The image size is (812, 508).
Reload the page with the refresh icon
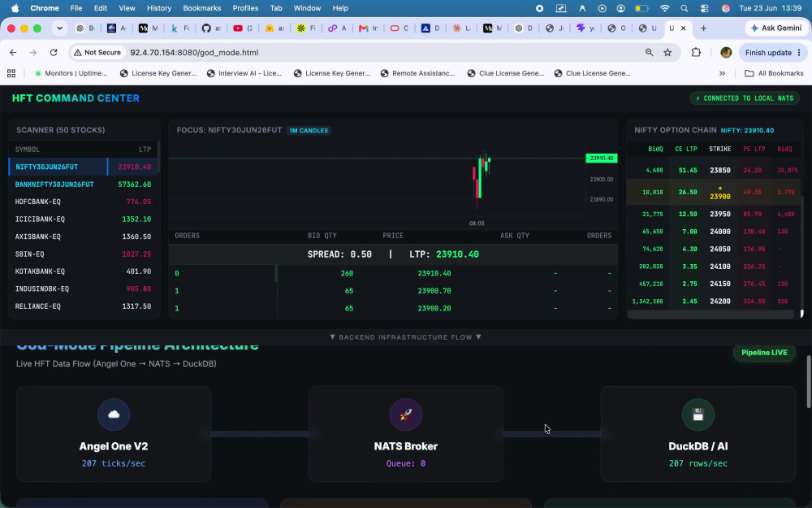(54, 52)
